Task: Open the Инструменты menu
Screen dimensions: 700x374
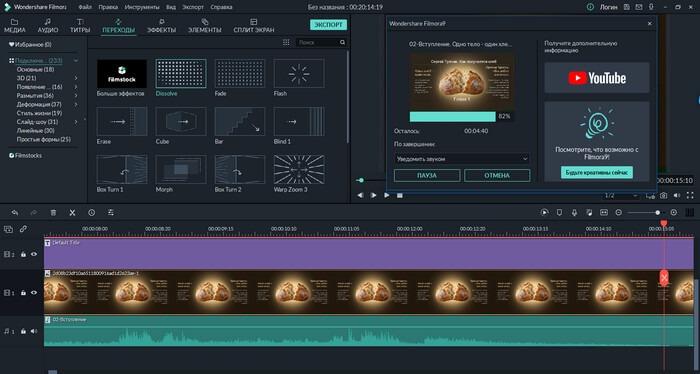Action: 142,7
